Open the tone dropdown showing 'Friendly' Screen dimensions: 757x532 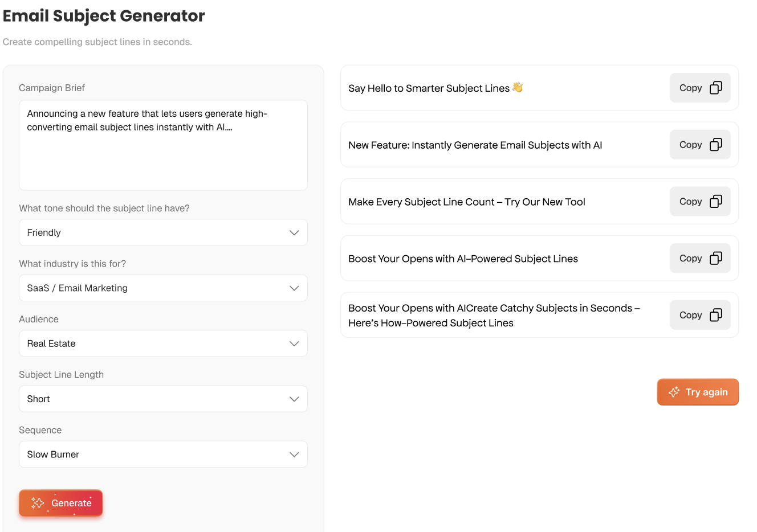click(163, 232)
